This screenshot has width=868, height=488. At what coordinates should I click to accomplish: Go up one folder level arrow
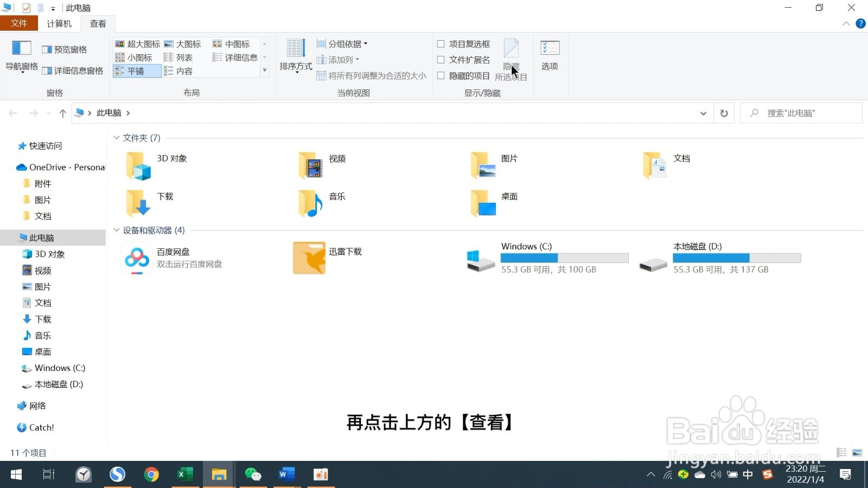coord(63,113)
